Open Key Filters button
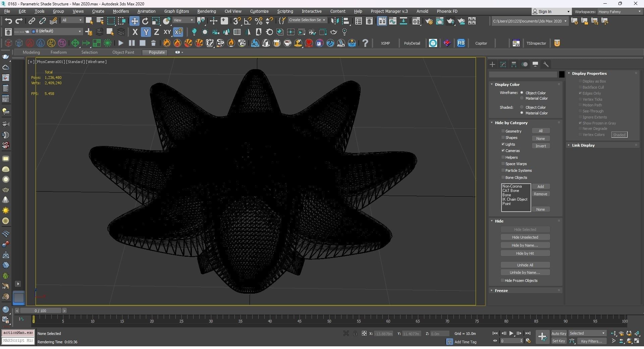 (x=591, y=341)
